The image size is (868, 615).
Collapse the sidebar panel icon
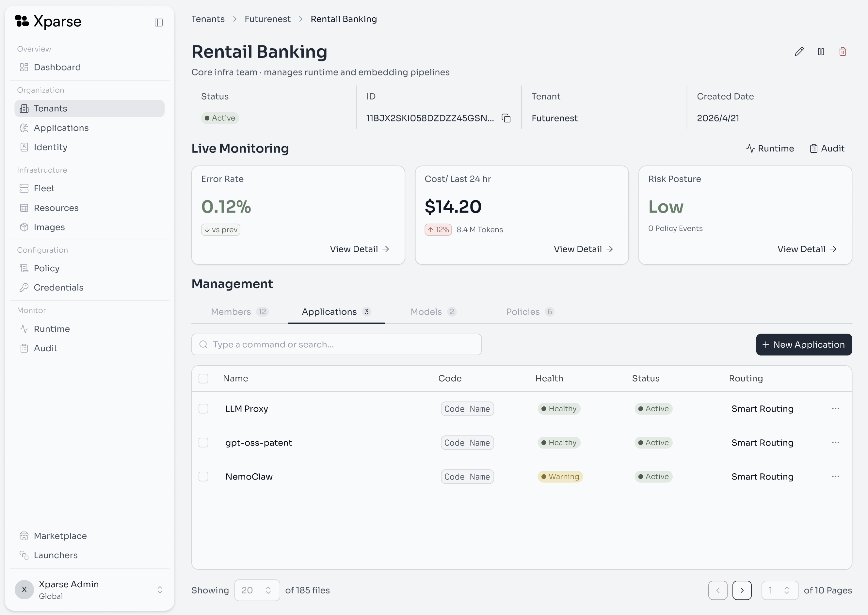(159, 23)
